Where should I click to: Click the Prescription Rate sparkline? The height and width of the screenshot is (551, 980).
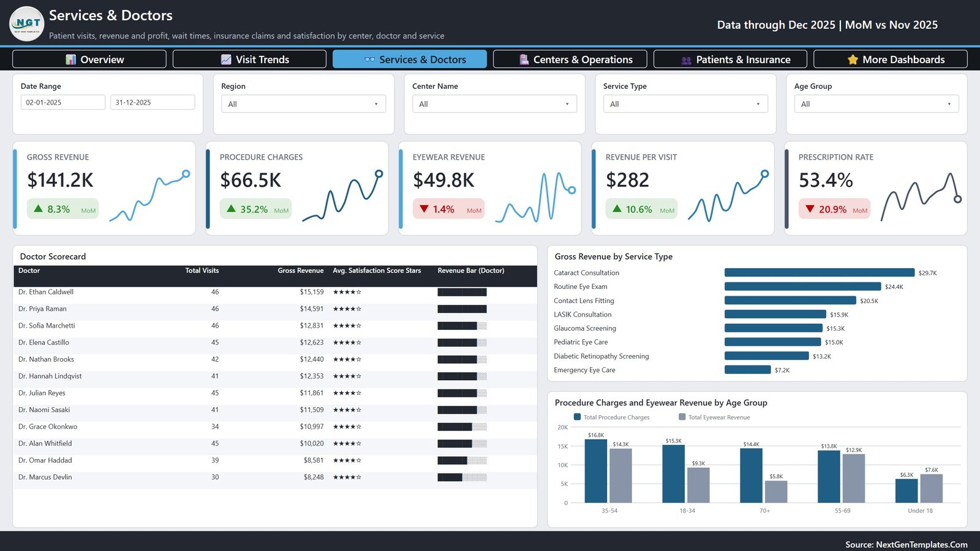coord(921,196)
